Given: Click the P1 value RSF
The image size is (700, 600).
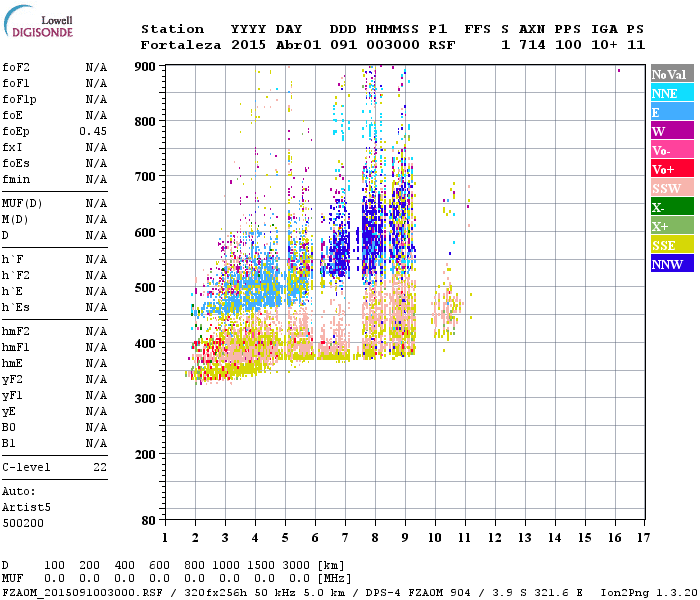Looking at the screenshot, I should click(442, 45).
